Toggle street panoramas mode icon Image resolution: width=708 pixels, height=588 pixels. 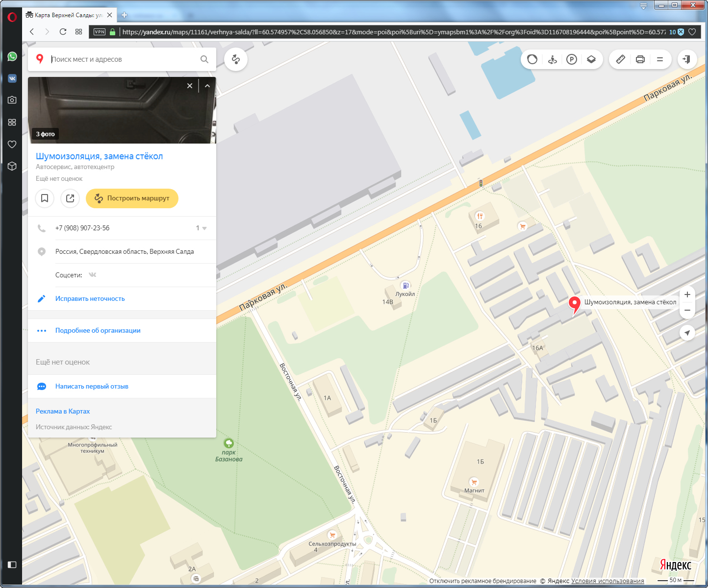point(552,59)
